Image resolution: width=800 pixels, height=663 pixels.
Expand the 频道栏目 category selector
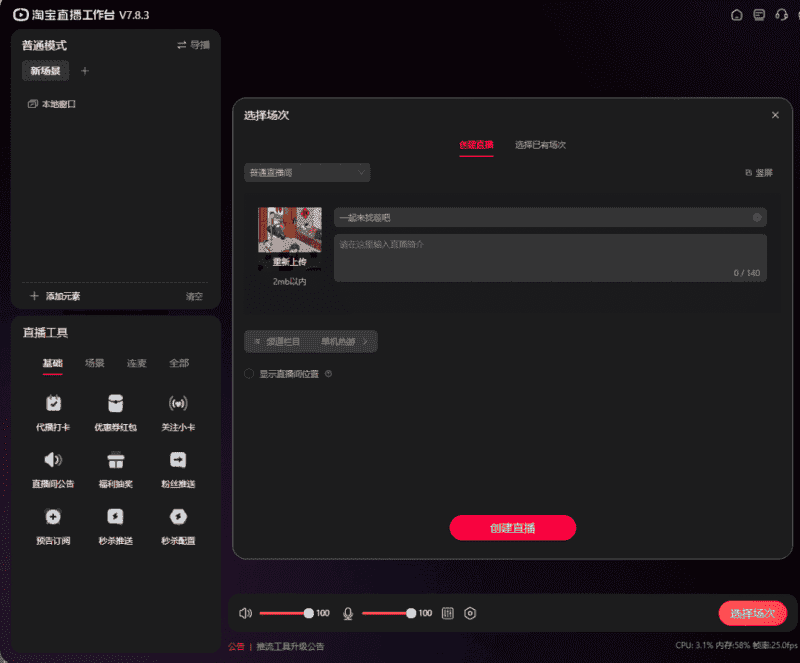tap(310, 342)
